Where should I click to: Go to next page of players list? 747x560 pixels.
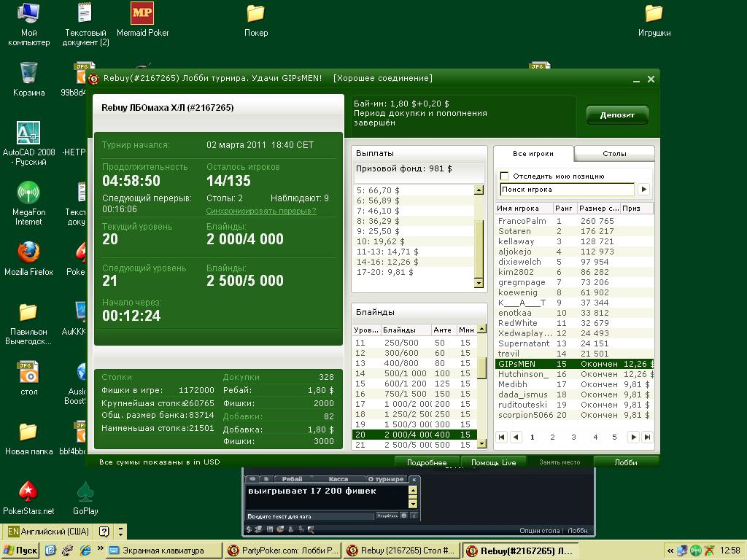click(633, 437)
